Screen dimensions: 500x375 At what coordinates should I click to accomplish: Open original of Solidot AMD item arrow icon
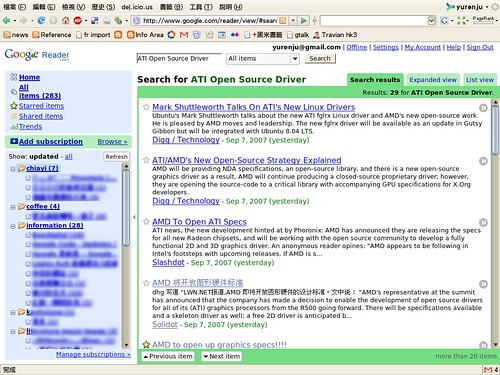[x=483, y=284]
